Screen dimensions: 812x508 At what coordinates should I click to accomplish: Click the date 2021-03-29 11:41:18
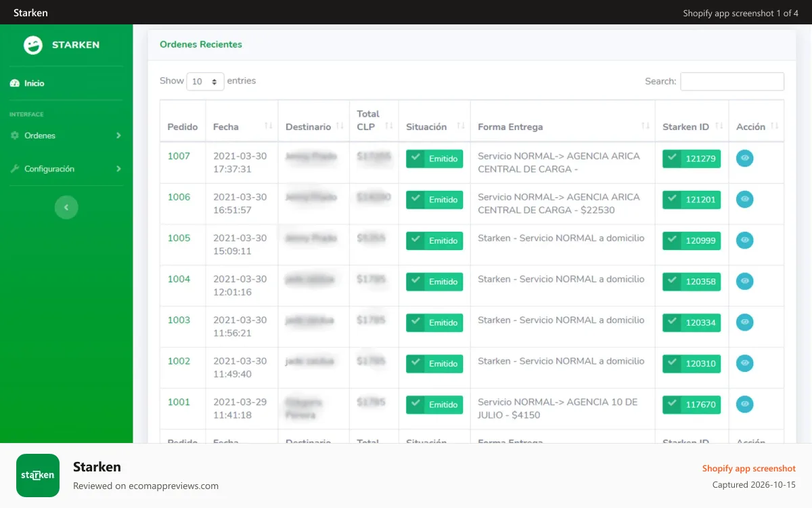240,408
